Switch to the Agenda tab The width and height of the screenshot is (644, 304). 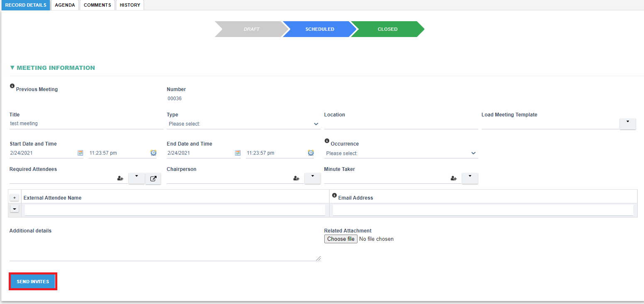pyautogui.click(x=65, y=5)
